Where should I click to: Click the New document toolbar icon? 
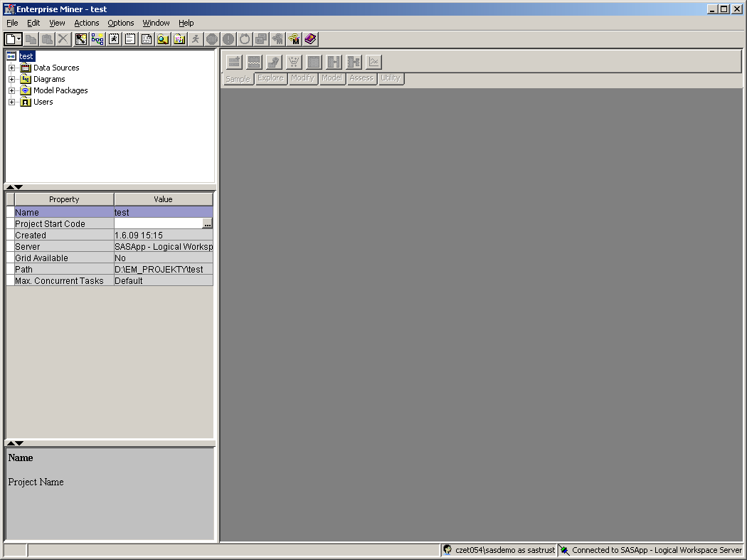pyautogui.click(x=11, y=39)
